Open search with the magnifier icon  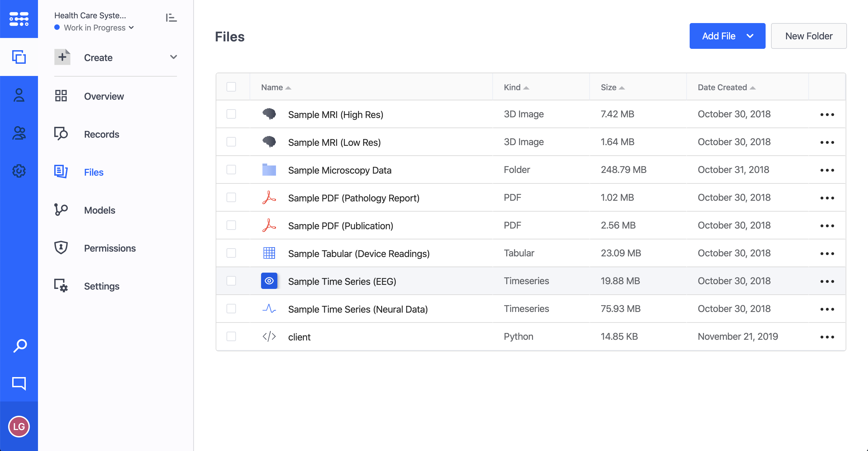pyautogui.click(x=20, y=346)
